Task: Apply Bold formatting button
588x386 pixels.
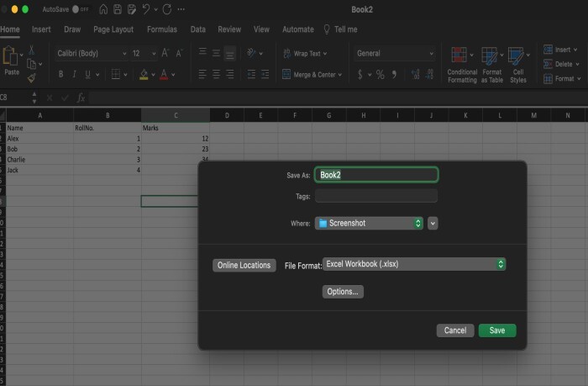Action: coord(61,75)
